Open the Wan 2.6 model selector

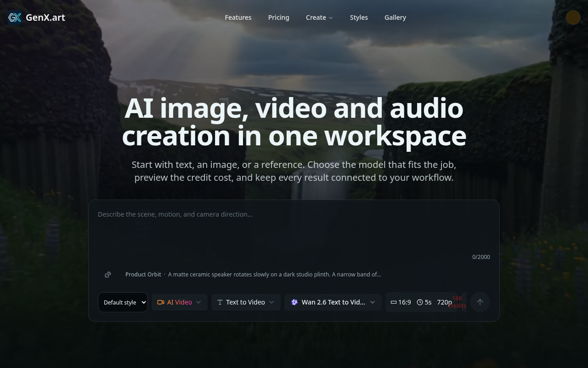point(333,302)
